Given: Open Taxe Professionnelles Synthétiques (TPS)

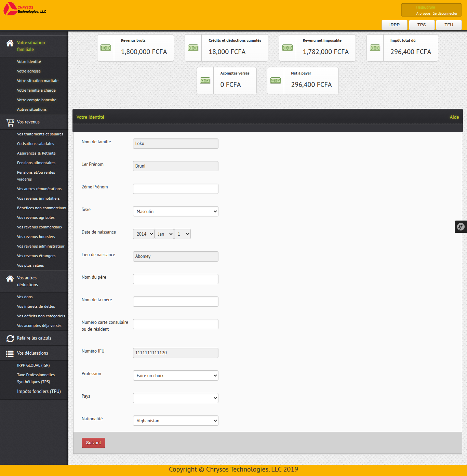Looking at the screenshot, I should (x=36, y=378).
